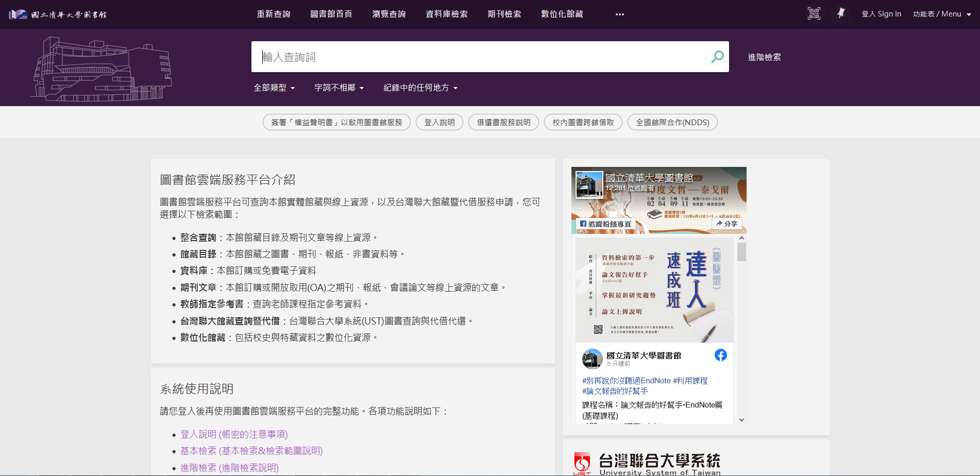Click inside the 輸入查詢詞 search field
The width and height of the screenshot is (980, 476).
(x=479, y=57)
